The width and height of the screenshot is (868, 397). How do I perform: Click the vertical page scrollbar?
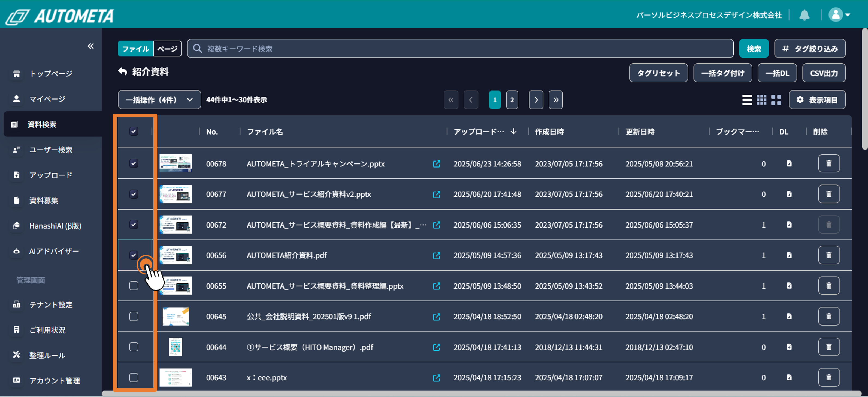tap(865, 89)
